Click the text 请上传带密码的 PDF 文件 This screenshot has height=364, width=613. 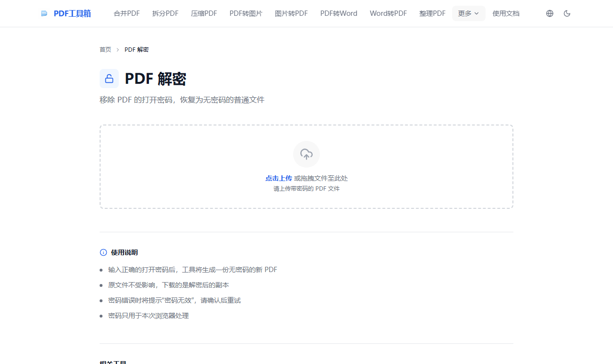[306, 189]
